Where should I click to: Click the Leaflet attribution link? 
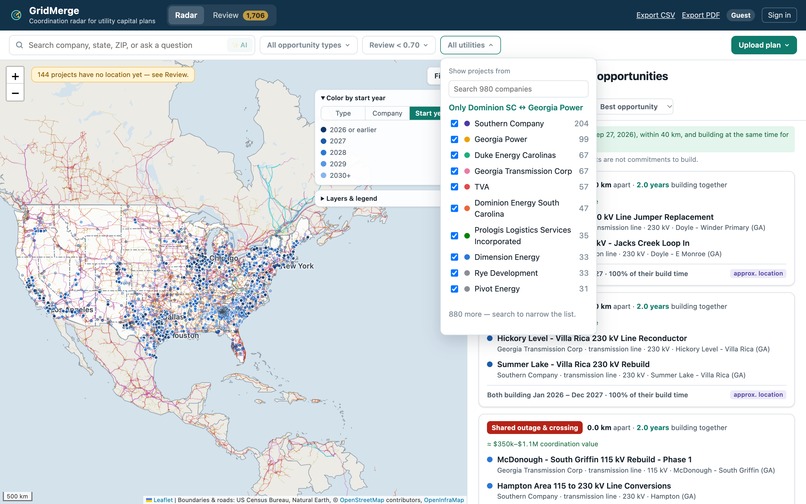point(162,500)
